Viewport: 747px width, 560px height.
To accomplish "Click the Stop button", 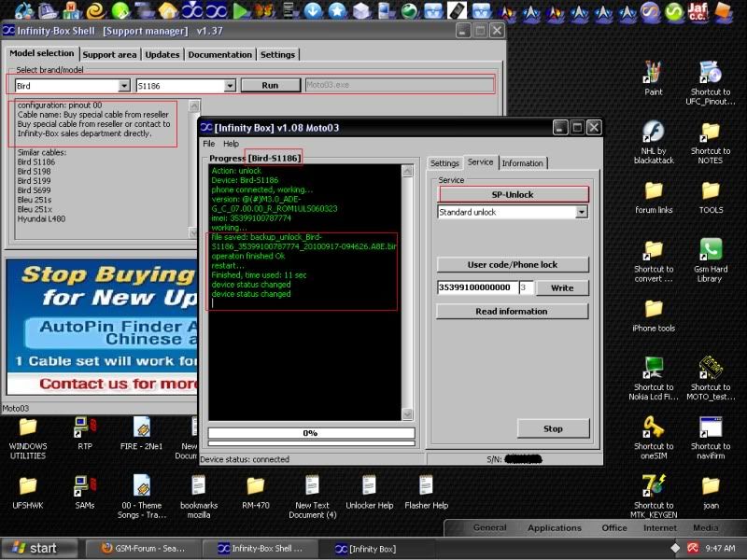I will [x=553, y=428].
